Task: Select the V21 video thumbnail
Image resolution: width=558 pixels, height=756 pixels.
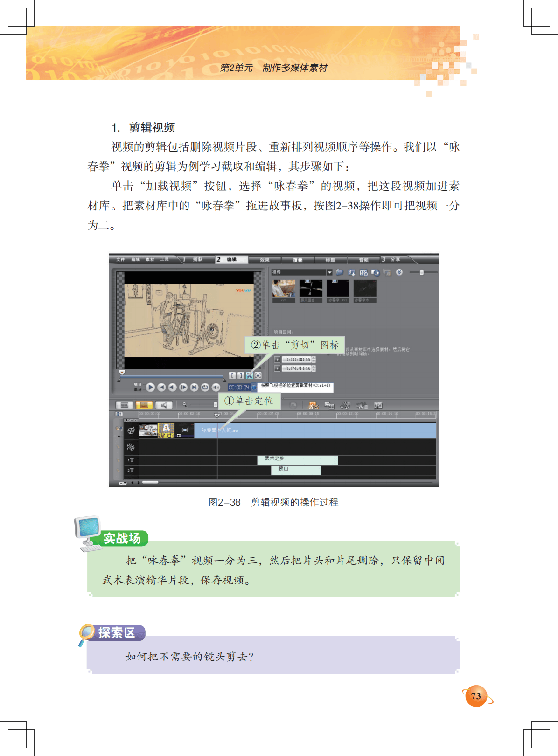Action: tap(284, 291)
